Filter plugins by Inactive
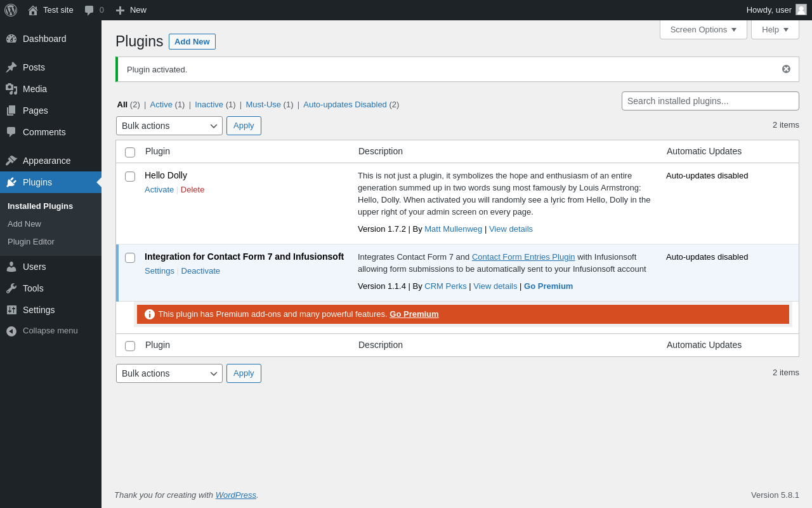The width and height of the screenshot is (812, 508). pos(209,105)
